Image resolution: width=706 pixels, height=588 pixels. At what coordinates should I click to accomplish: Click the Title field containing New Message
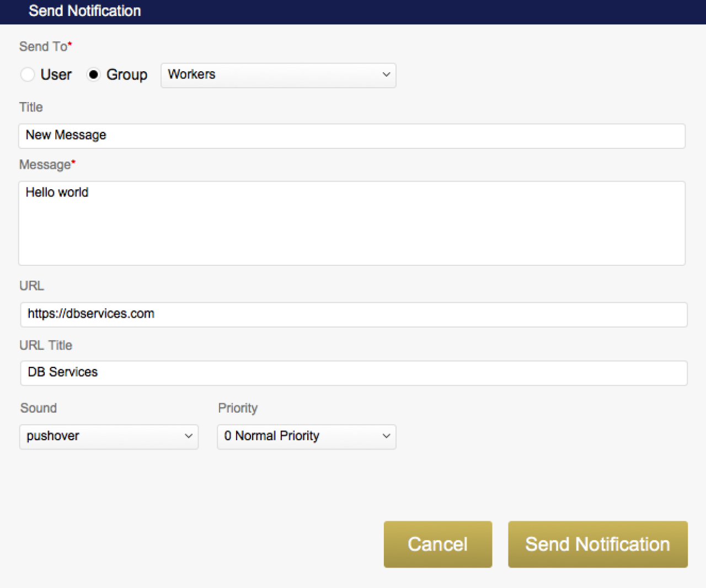(352, 136)
